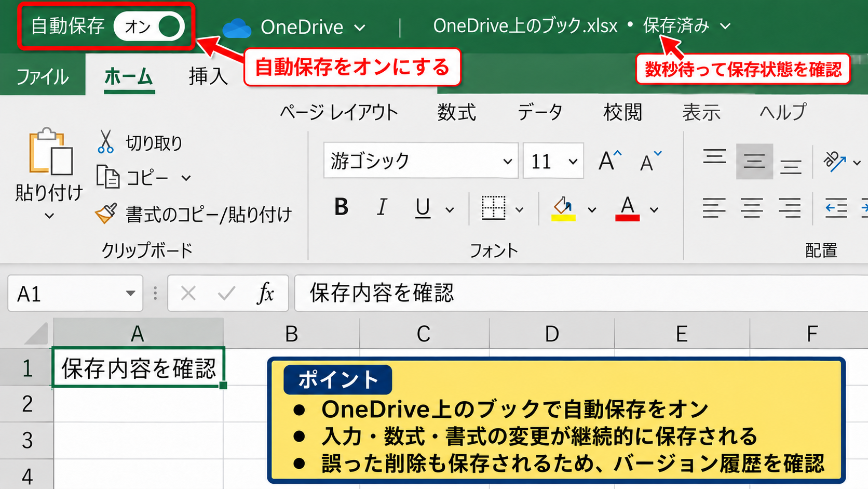868x489 pixels.
Task: Decrease font size with the smaller A icon
Action: (x=650, y=162)
